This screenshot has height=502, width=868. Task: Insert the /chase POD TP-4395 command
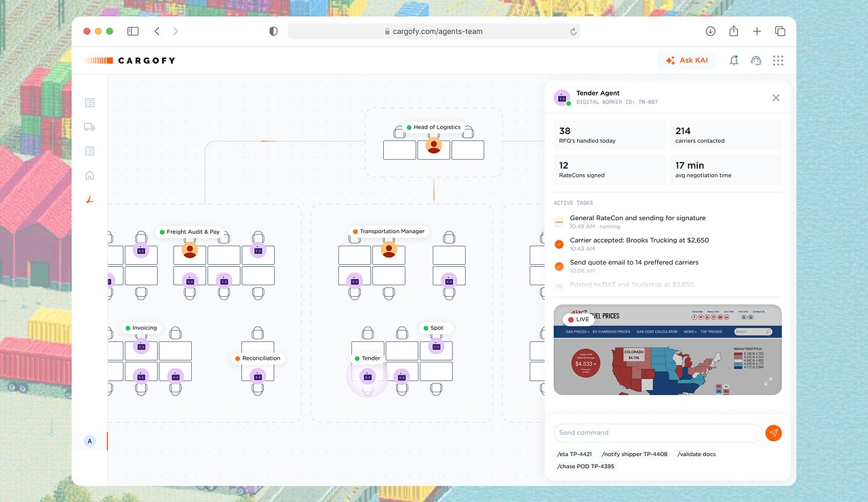tap(585, 467)
